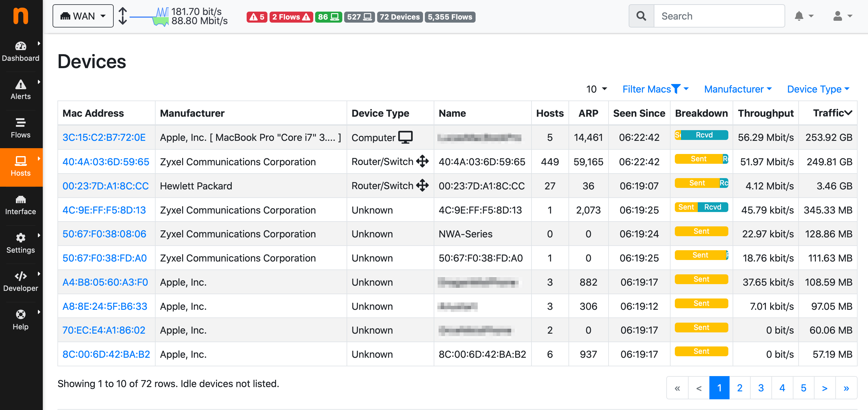Click the Sent/Rcvd breakdown bar for 4C:9E:FF:F5:8D:13
This screenshot has height=410, width=868.
[x=701, y=207]
